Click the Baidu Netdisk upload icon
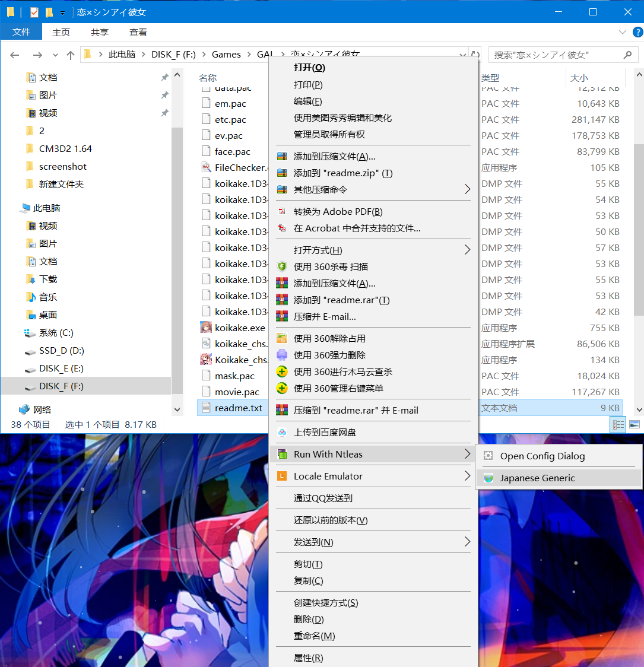The image size is (644, 667). (282, 432)
